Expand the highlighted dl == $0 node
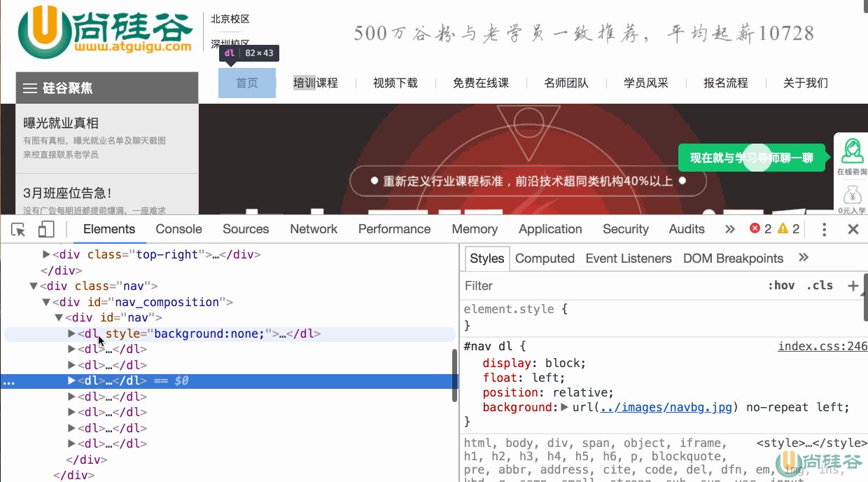 (x=71, y=381)
